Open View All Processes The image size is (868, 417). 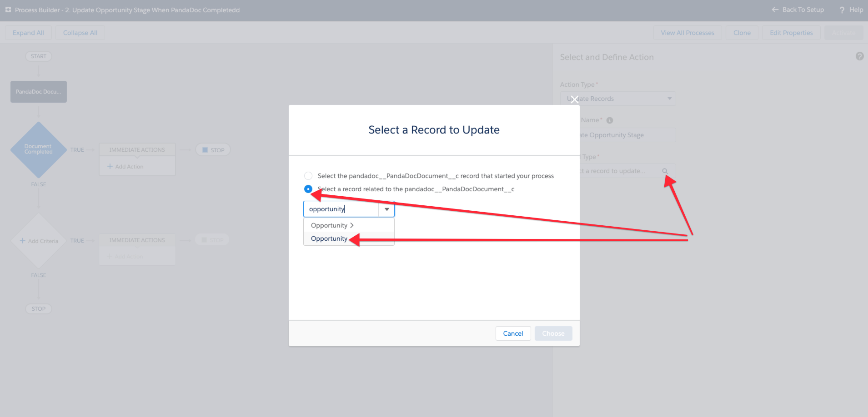tap(687, 33)
